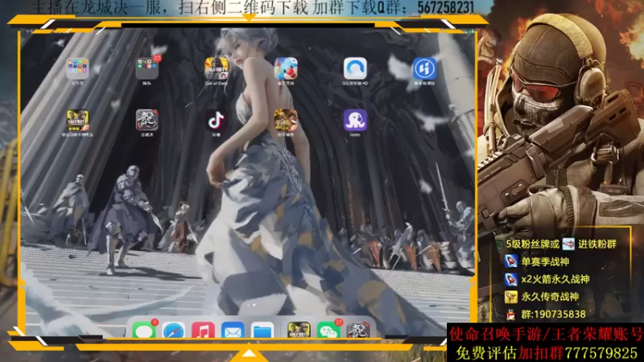Image resolution: width=644 pixels, height=362 pixels.
Task: Click the text 群:190735838
Action: point(553,315)
